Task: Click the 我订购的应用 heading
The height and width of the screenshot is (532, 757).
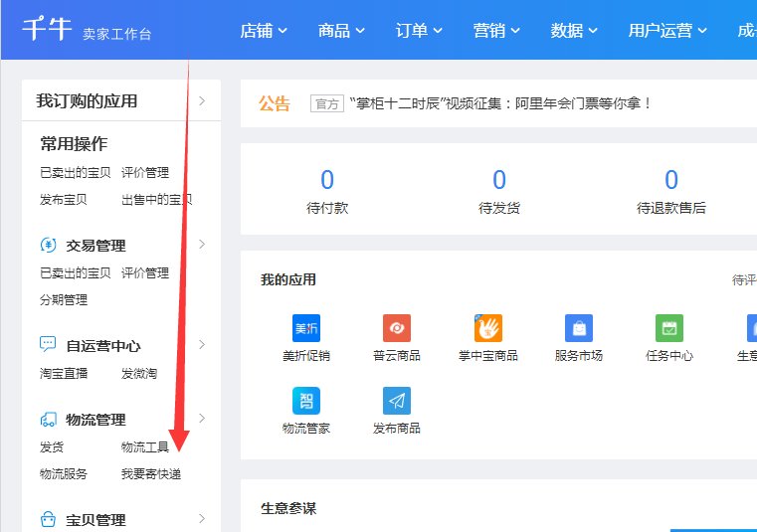Action: [87, 100]
